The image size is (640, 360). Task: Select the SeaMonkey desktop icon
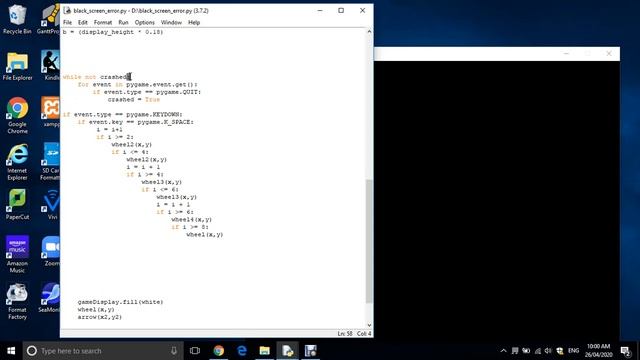pos(49,298)
